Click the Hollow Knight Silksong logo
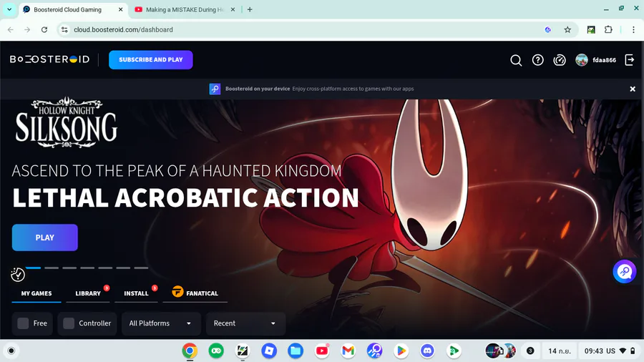The width and height of the screenshot is (644, 362). 66,123
